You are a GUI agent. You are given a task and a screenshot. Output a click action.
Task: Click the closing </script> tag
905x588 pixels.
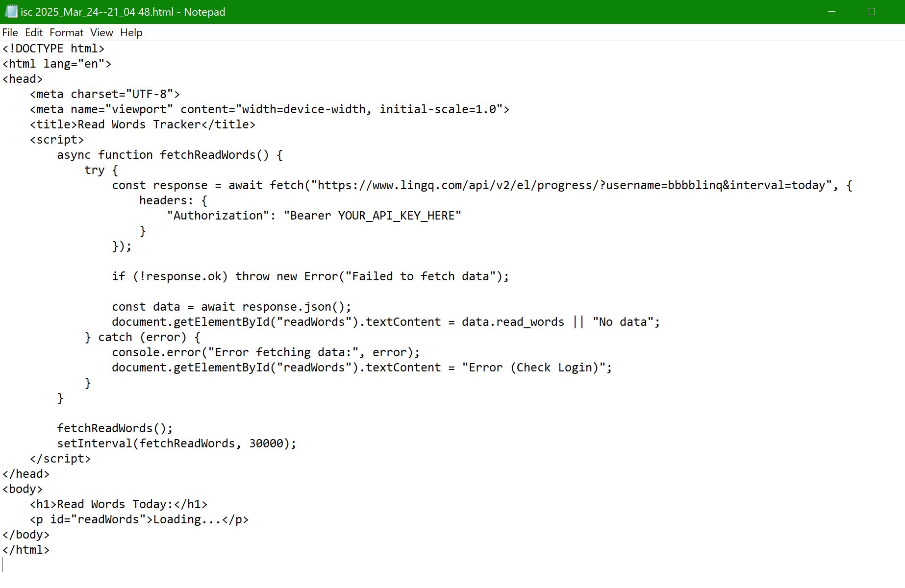(x=60, y=459)
